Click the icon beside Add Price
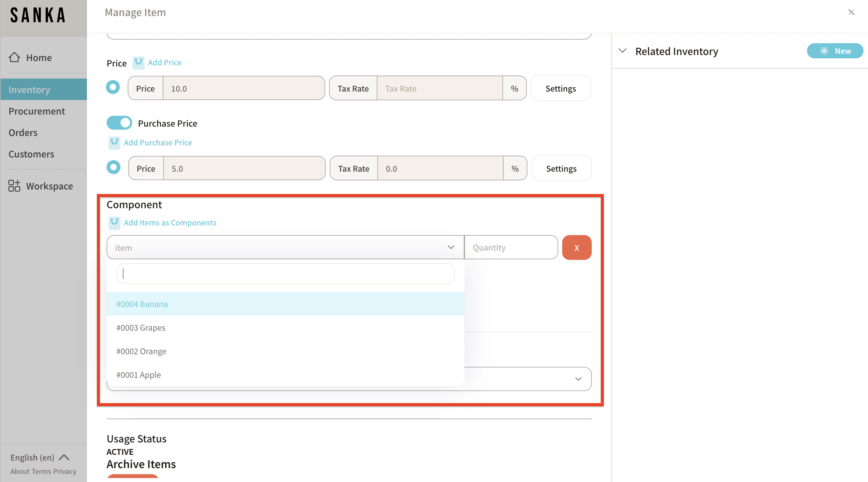Image resolution: width=868 pixels, height=482 pixels. 138,62
